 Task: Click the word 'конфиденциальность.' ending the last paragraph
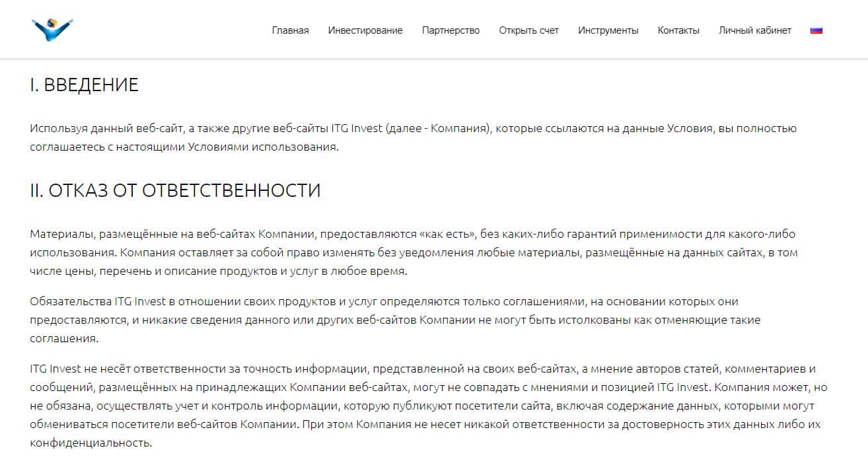point(91,443)
